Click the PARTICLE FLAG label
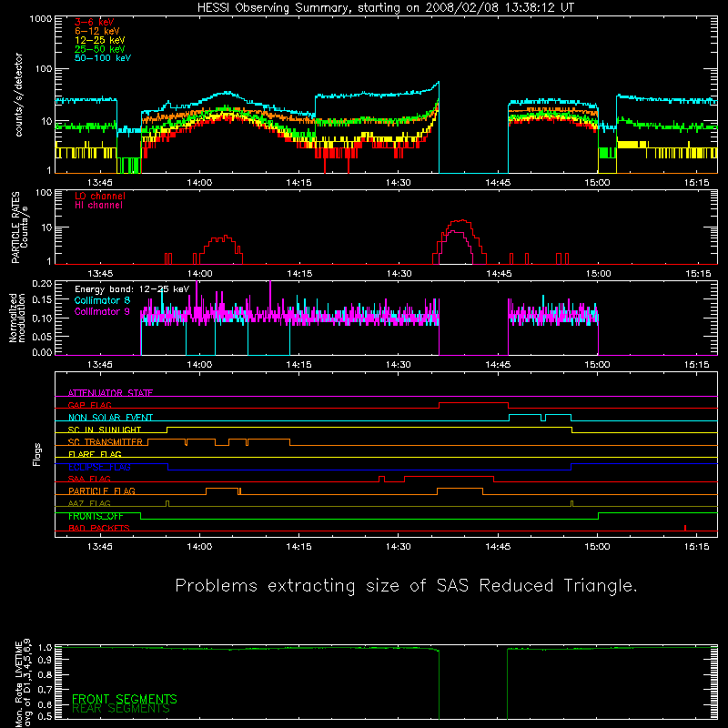 102,490
